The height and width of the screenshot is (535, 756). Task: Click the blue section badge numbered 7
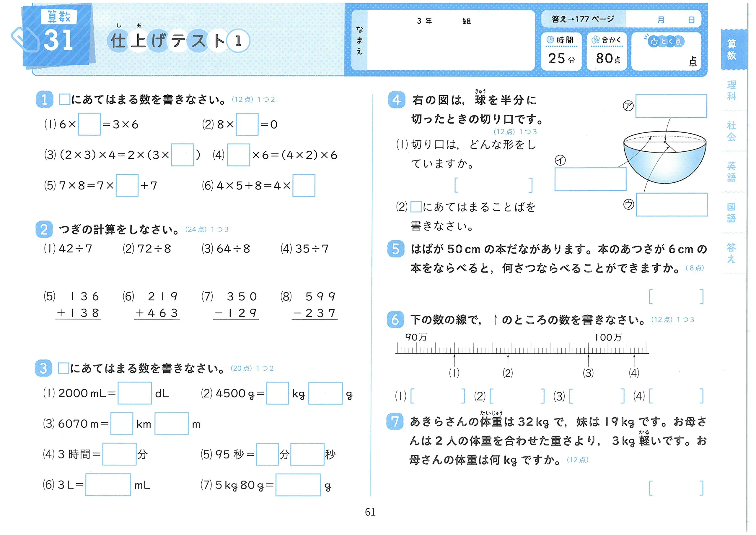tap(395, 421)
